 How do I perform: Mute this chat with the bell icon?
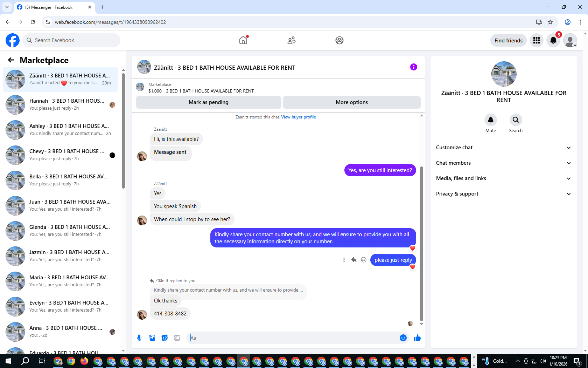(491, 120)
